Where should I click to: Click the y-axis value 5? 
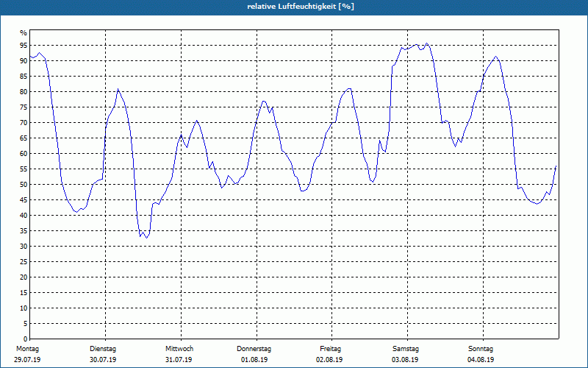(x=26, y=323)
